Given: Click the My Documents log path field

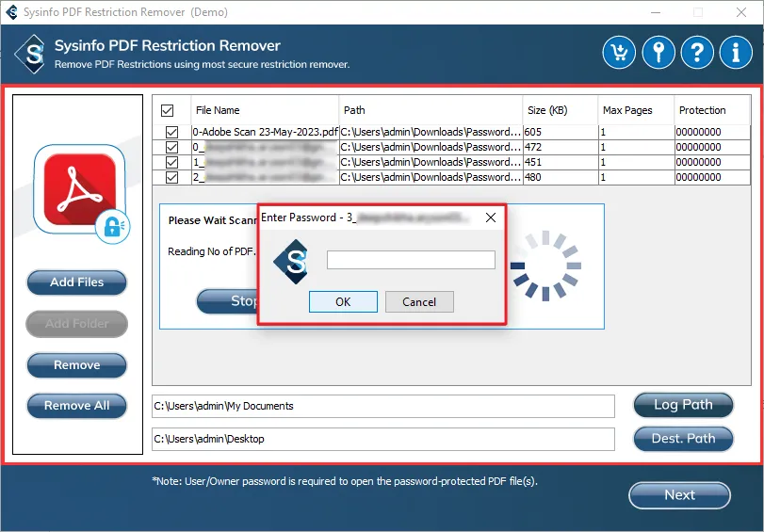Looking at the screenshot, I should (383, 407).
